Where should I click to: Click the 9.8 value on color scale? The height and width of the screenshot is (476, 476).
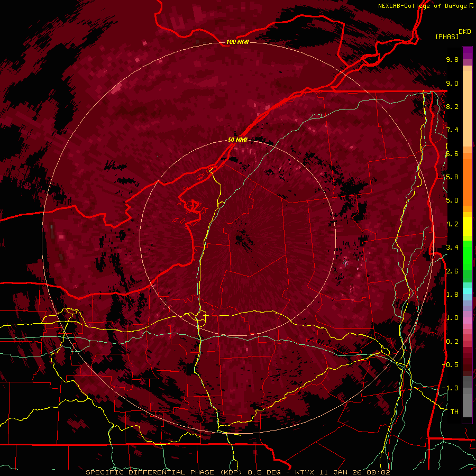pyautogui.click(x=452, y=59)
